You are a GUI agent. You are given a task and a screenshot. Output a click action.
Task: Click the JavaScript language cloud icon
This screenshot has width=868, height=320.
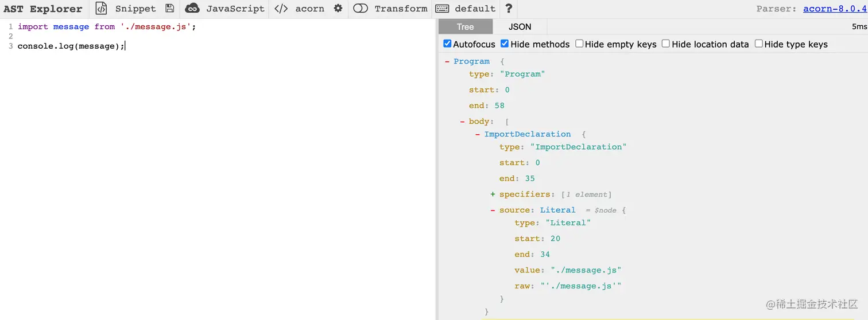(x=192, y=9)
